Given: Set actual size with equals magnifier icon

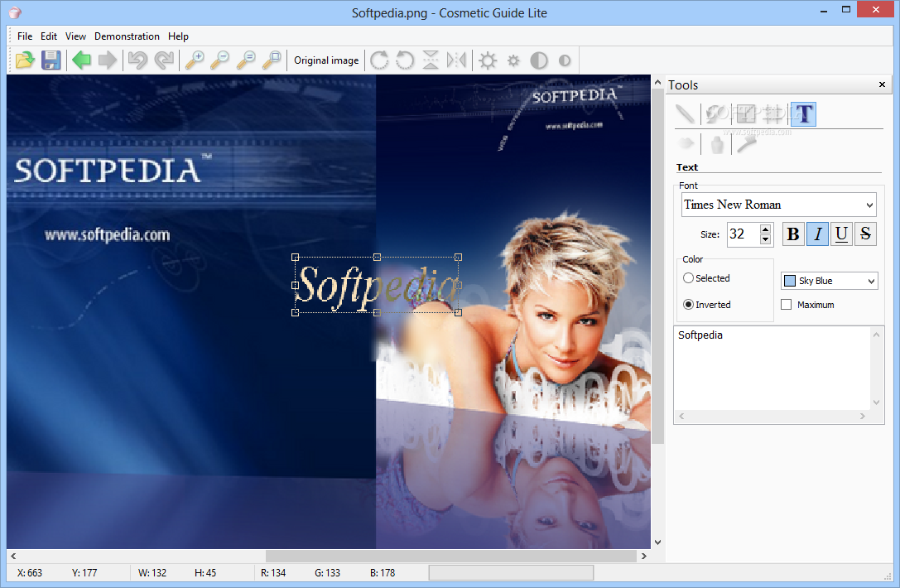Looking at the screenshot, I should 246,60.
